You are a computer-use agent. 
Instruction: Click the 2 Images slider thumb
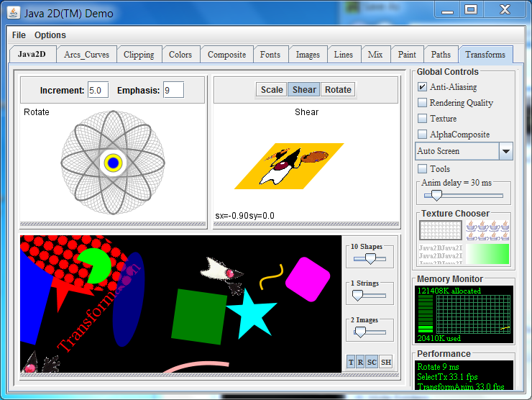[360, 332]
